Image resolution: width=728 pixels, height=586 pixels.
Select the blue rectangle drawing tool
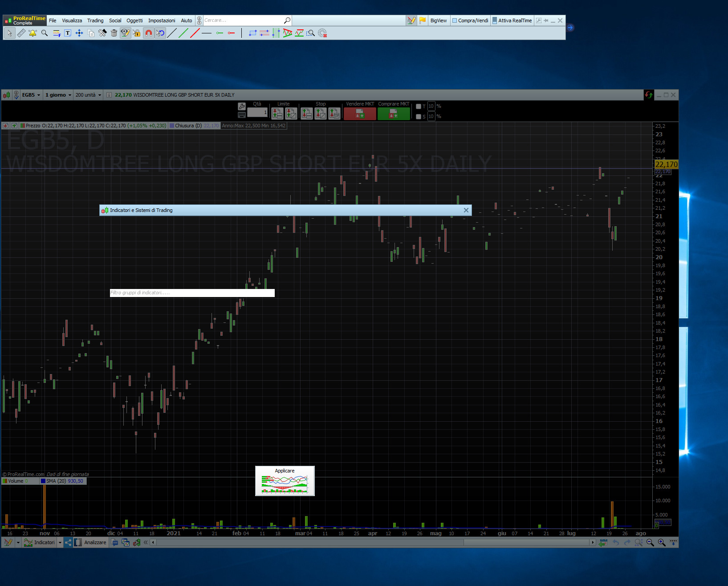pos(253,33)
